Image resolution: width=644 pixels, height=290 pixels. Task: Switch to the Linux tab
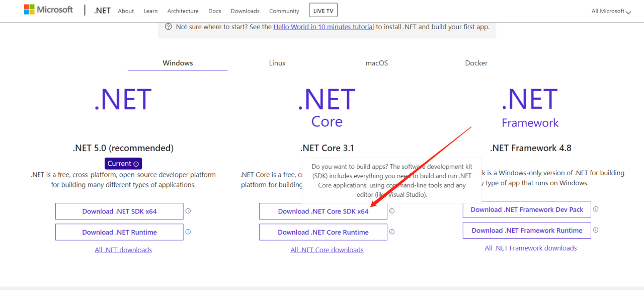277,62
